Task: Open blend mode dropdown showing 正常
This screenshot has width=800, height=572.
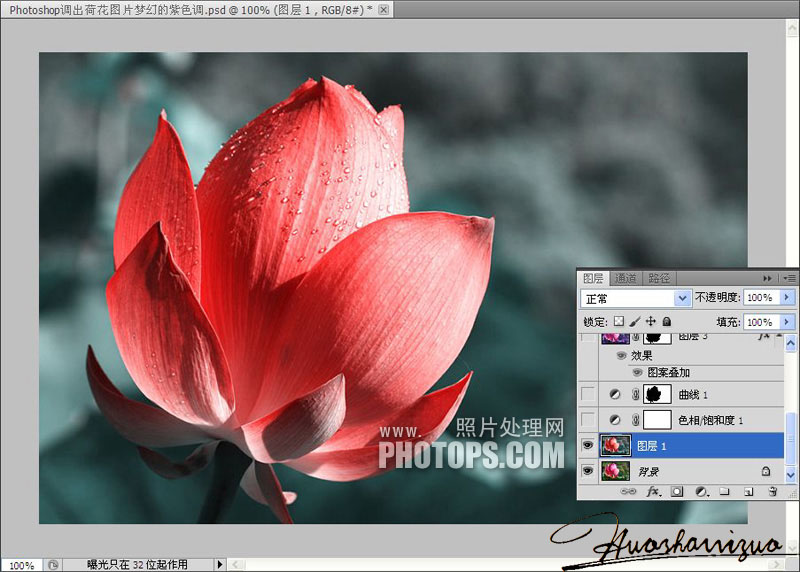Action: click(635, 299)
